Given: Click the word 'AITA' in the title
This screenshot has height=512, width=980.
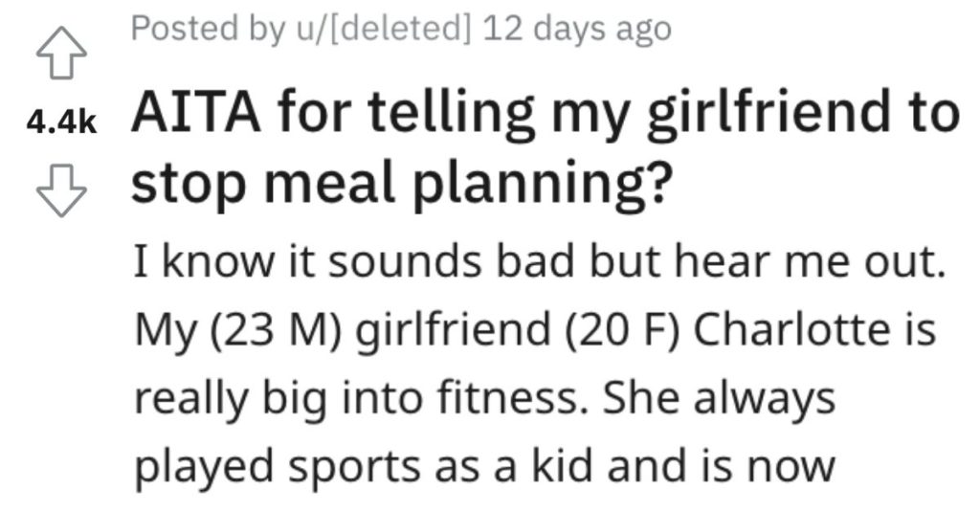Looking at the screenshot, I should tap(195, 113).
